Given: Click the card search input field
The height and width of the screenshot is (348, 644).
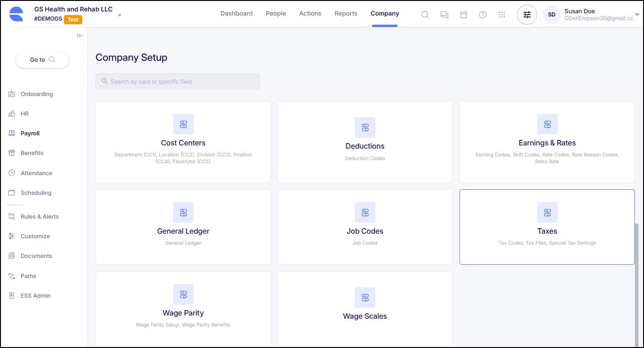Looking at the screenshot, I should tap(178, 81).
